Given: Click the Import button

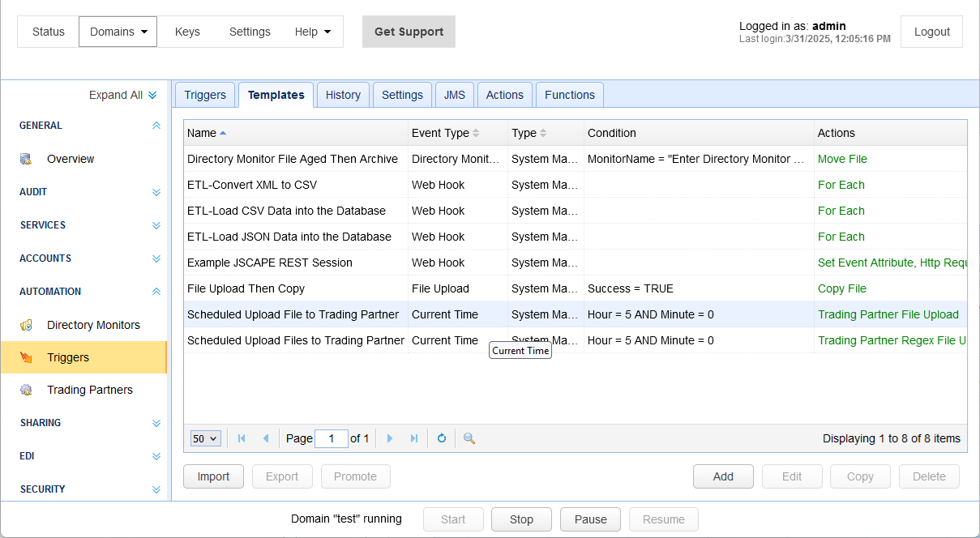Looking at the screenshot, I should tap(213, 476).
